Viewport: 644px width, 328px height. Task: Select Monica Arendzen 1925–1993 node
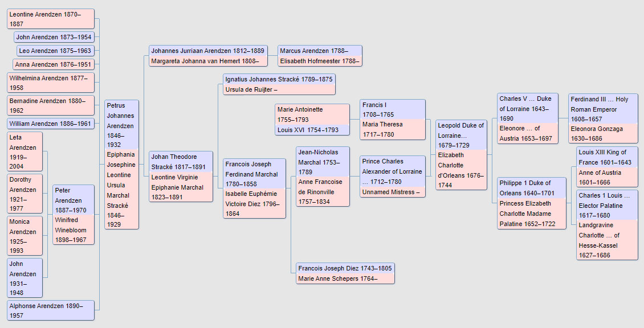pos(25,236)
